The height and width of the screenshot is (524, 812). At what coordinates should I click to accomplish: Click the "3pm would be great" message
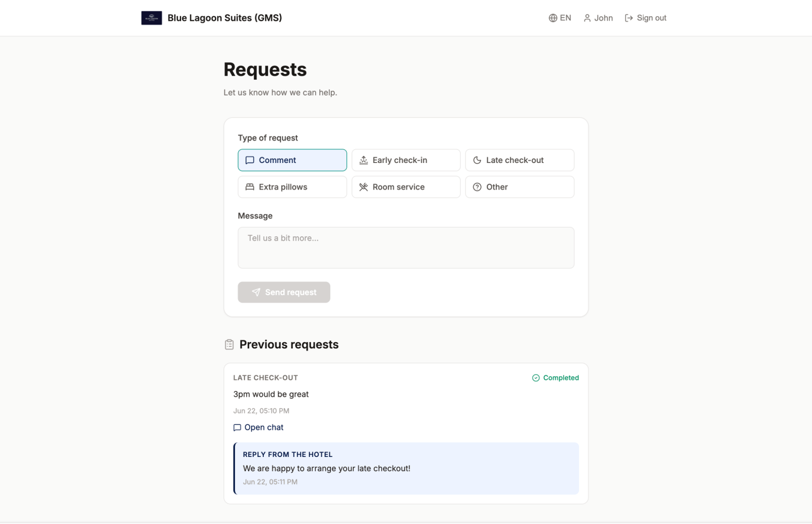271,394
